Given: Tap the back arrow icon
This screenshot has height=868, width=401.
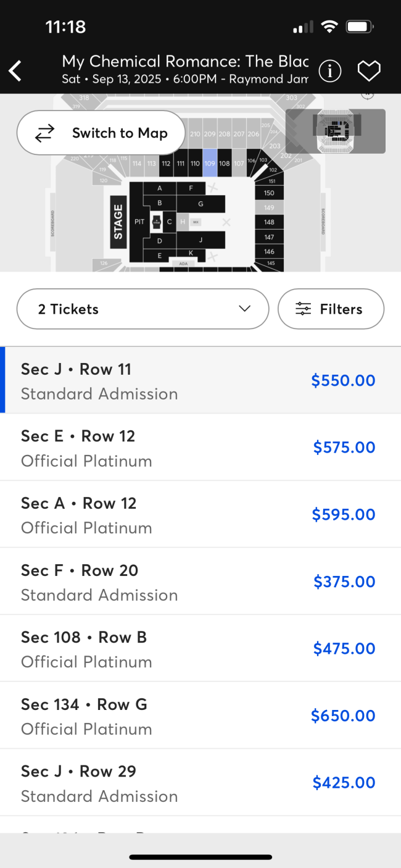Looking at the screenshot, I should click(x=16, y=71).
